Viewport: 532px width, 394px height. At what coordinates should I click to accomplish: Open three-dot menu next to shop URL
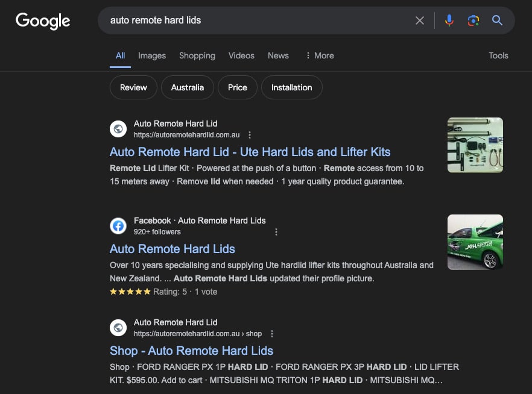(272, 334)
